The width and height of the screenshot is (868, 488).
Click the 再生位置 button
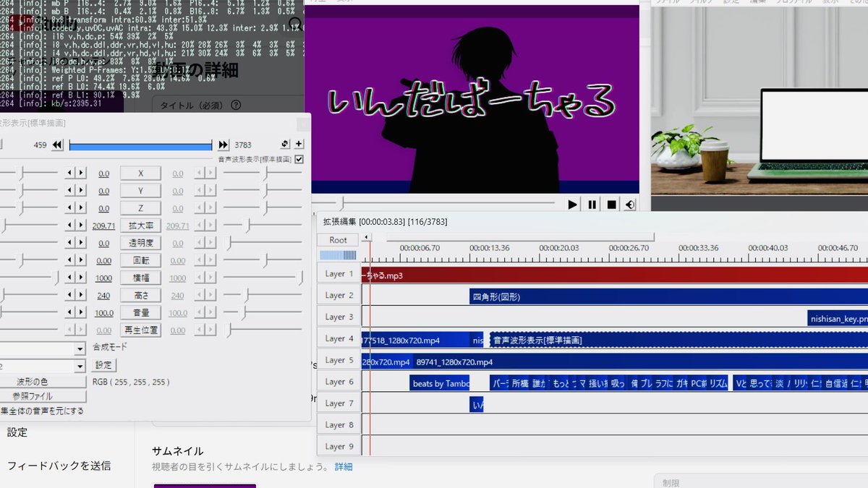[140, 330]
